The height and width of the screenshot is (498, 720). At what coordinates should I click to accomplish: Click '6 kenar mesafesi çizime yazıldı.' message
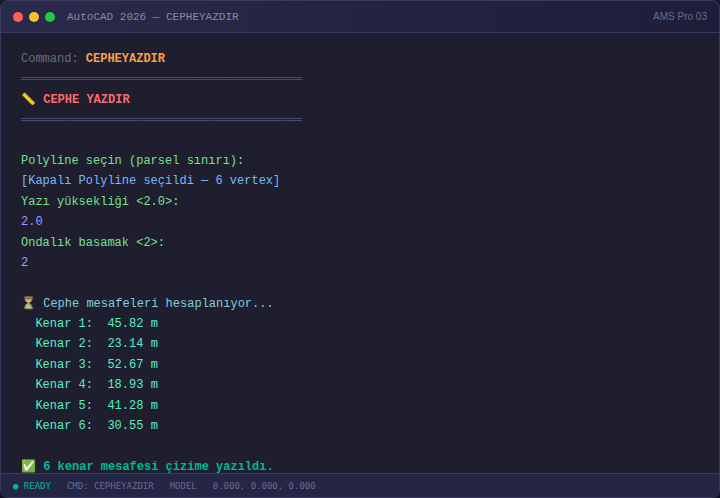click(x=158, y=466)
